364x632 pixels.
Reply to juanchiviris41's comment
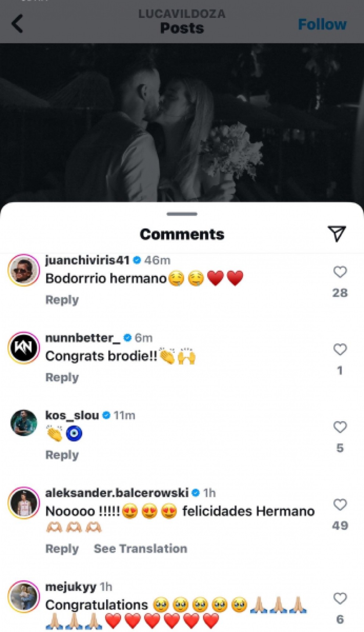[x=62, y=300]
